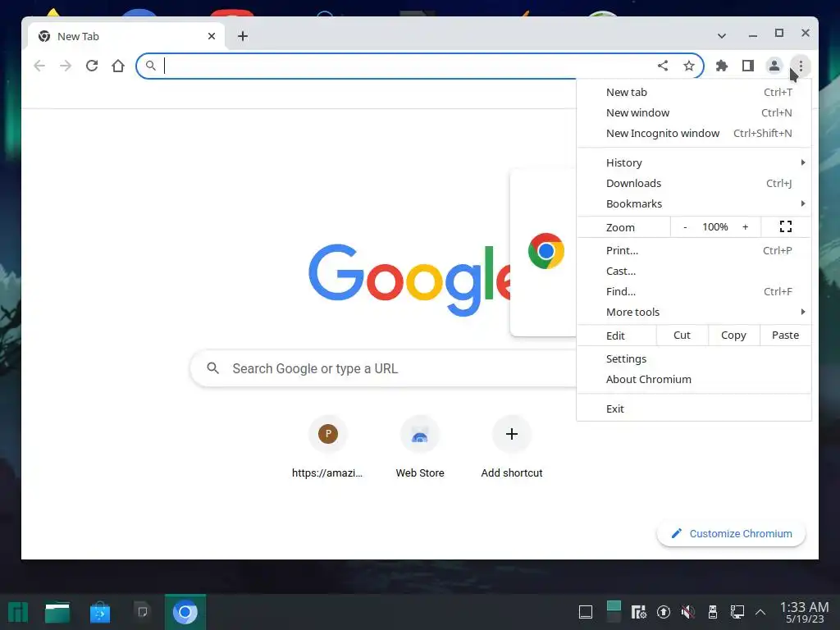Image resolution: width=840 pixels, height=630 pixels.
Task: Go back with the back arrow
Action: (x=39, y=66)
